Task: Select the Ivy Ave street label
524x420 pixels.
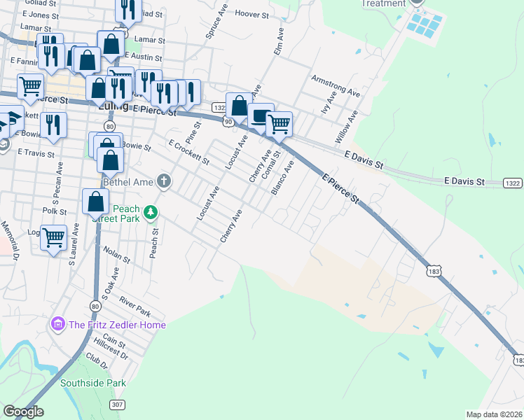Action: [x=329, y=102]
